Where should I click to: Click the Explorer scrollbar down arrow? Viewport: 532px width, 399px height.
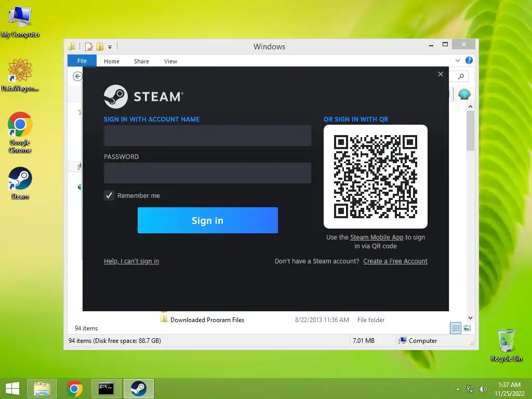coord(470,318)
